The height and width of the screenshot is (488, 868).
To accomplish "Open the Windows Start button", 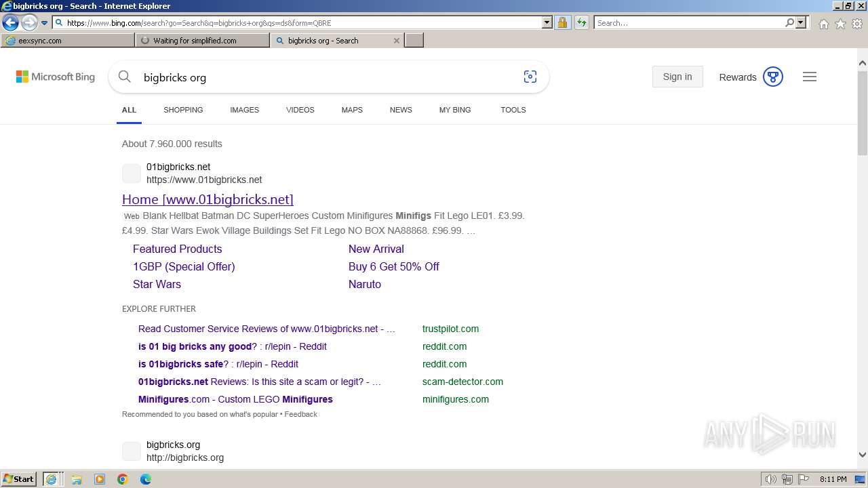I will 19,479.
